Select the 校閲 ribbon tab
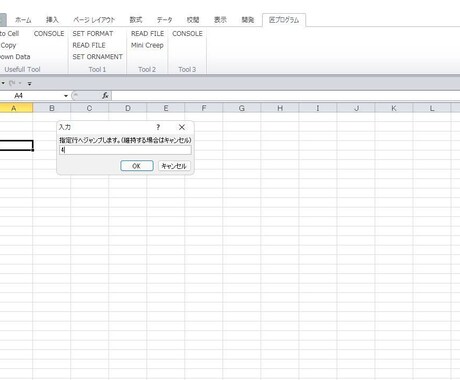460x380 pixels. point(193,20)
